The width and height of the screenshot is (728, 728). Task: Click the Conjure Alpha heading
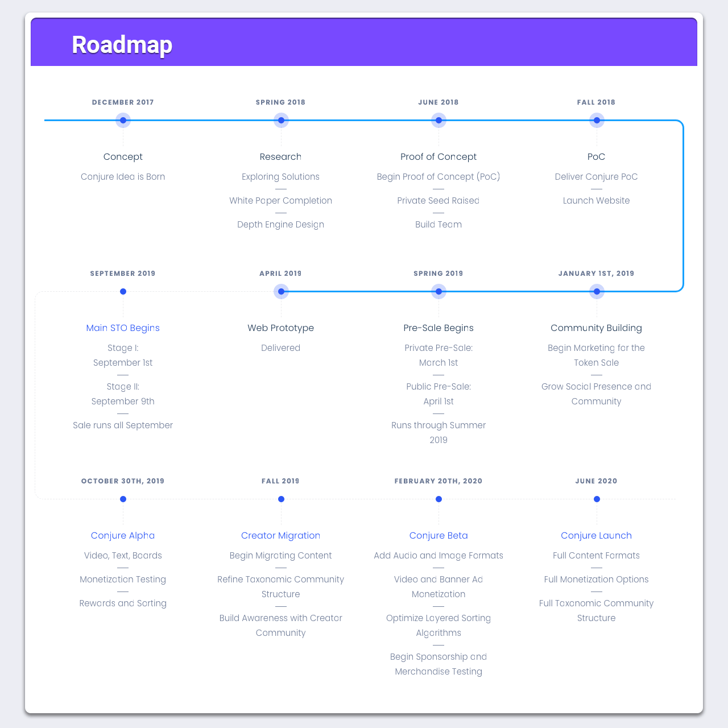123,535
